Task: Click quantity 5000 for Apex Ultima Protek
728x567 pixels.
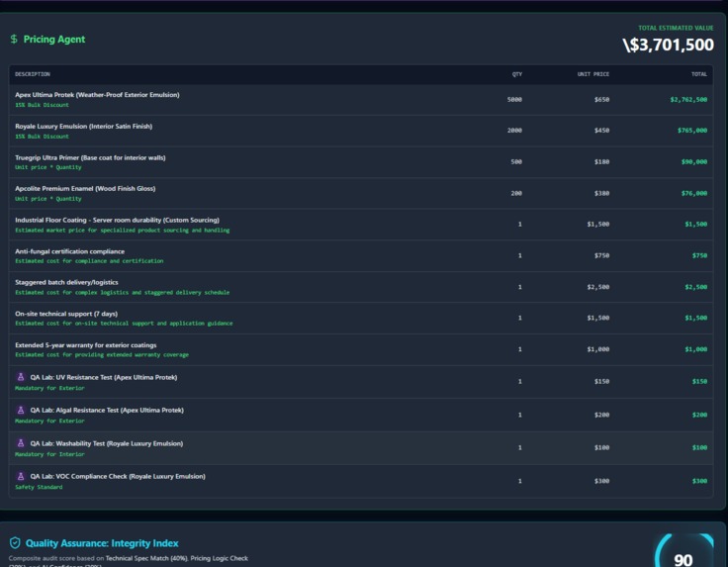Action: click(514, 99)
